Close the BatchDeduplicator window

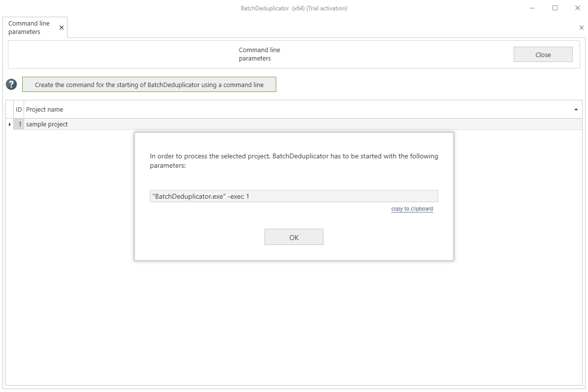pos(578,8)
